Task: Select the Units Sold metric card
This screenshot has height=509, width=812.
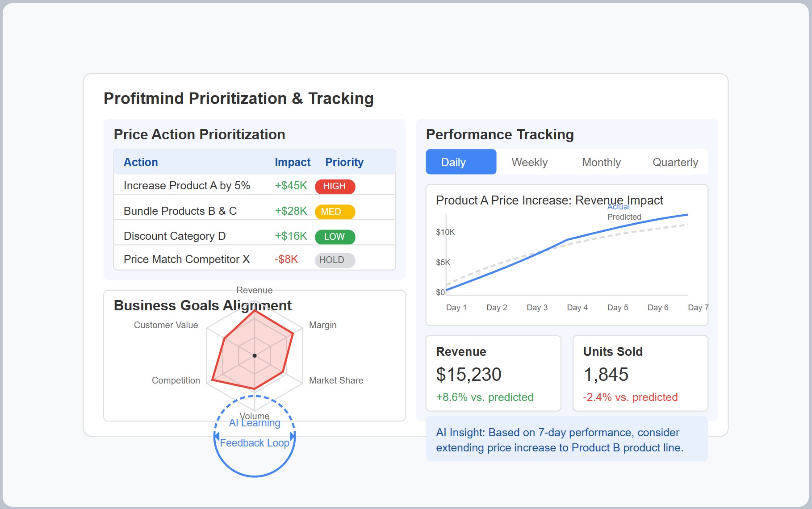Action: click(640, 374)
